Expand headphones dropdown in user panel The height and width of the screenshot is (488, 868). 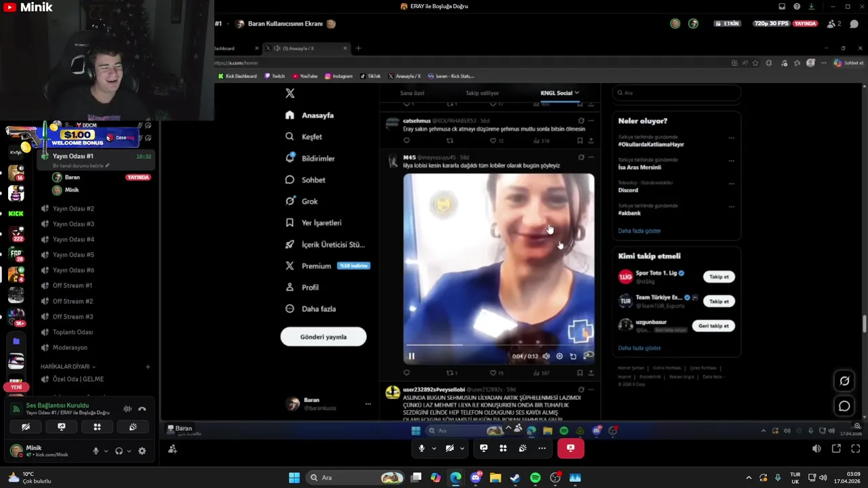(128, 451)
